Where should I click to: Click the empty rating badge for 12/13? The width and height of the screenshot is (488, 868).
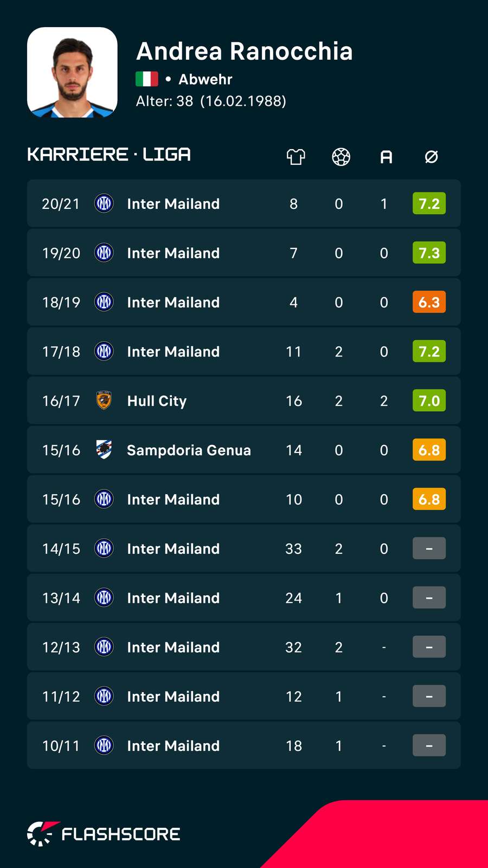[429, 647]
